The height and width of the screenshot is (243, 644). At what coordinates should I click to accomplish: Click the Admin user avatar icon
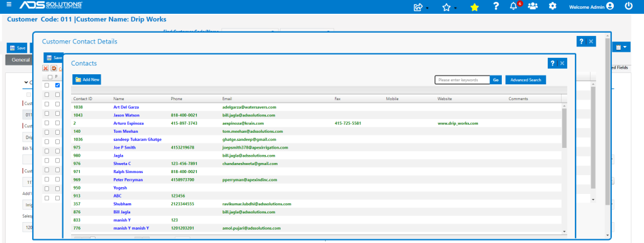[610, 6]
